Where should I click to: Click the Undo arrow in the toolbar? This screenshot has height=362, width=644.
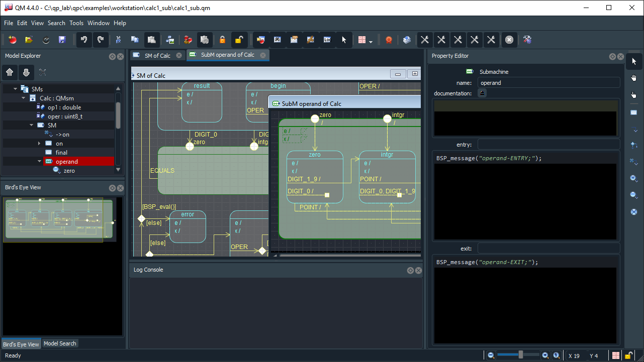(x=84, y=40)
